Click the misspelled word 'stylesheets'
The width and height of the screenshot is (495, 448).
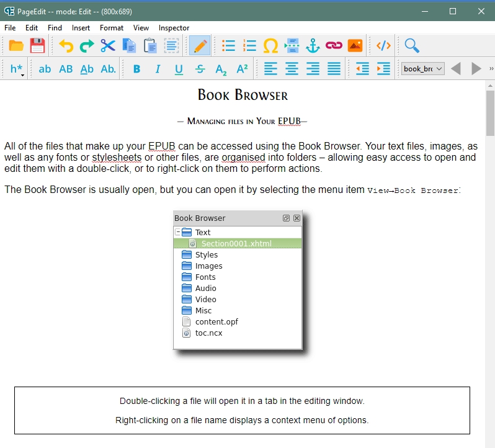click(117, 157)
